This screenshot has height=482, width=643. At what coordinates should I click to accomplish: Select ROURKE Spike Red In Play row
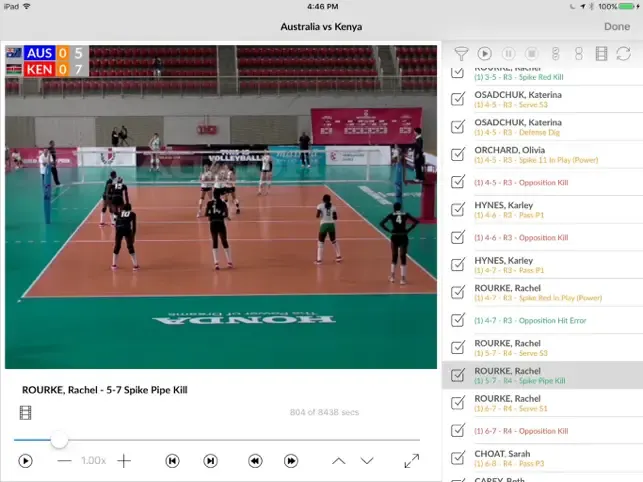tap(543, 292)
